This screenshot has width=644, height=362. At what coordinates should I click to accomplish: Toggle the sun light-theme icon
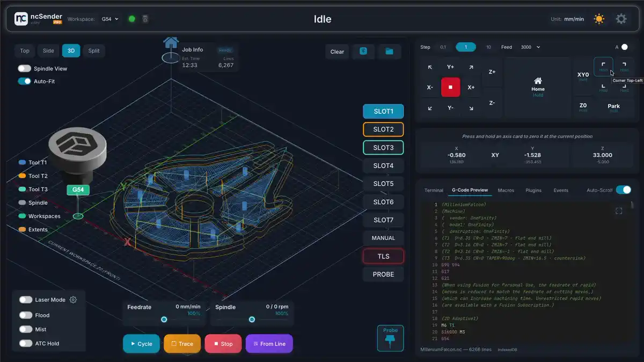[x=599, y=19]
